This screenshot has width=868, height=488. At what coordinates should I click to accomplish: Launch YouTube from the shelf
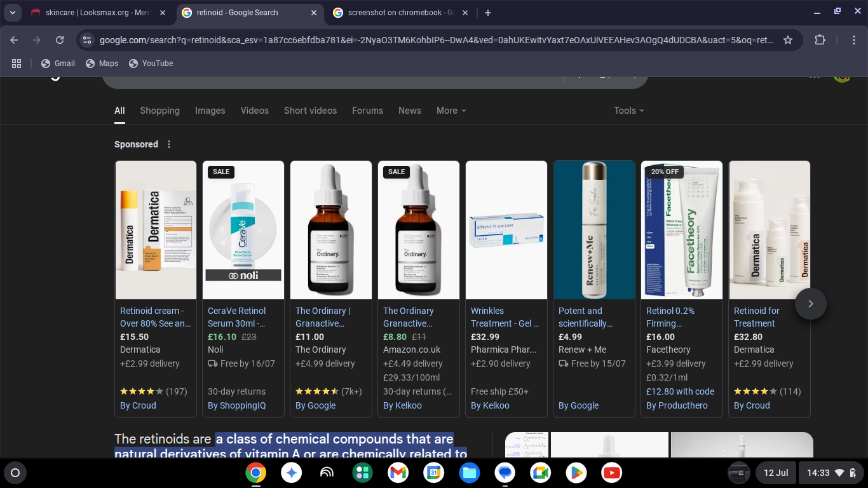(x=612, y=473)
